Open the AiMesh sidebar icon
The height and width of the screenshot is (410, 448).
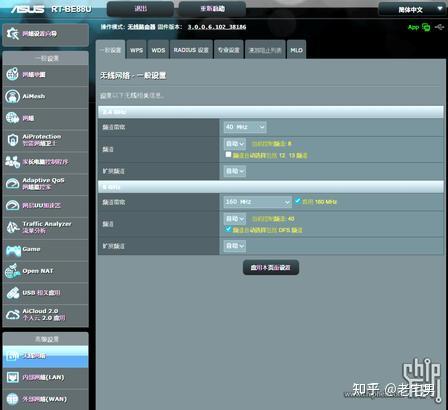(x=13, y=96)
